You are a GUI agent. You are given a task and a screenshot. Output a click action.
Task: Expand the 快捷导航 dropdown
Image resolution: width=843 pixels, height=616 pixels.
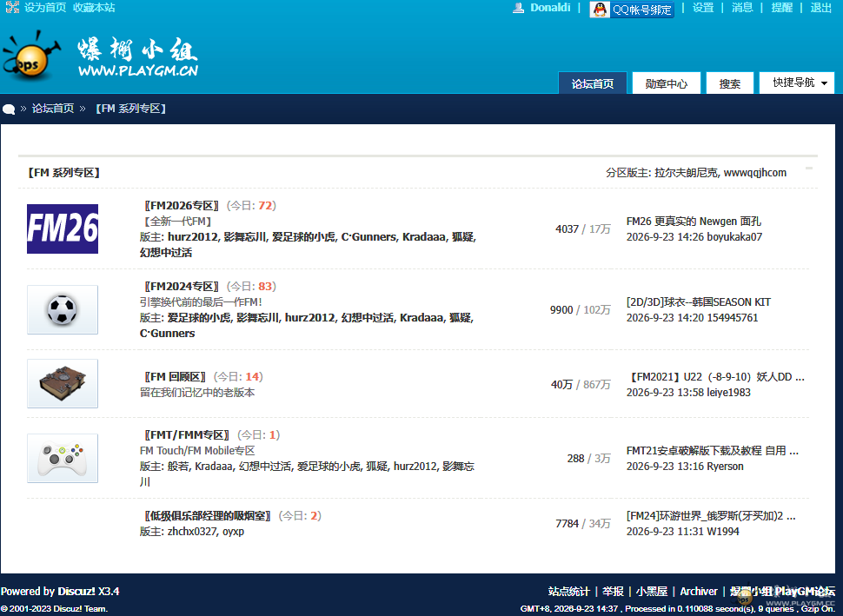click(797, 83)
